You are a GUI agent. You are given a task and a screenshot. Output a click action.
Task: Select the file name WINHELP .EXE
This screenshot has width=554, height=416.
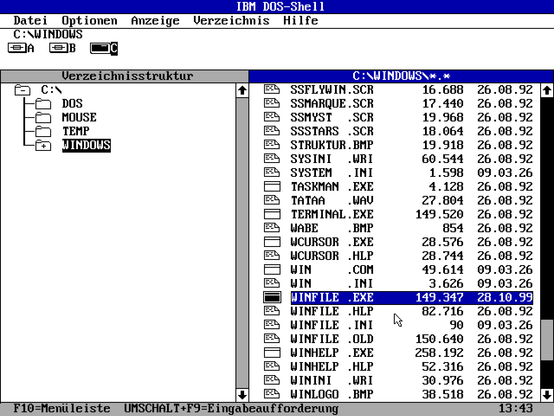tap(332, 353)
